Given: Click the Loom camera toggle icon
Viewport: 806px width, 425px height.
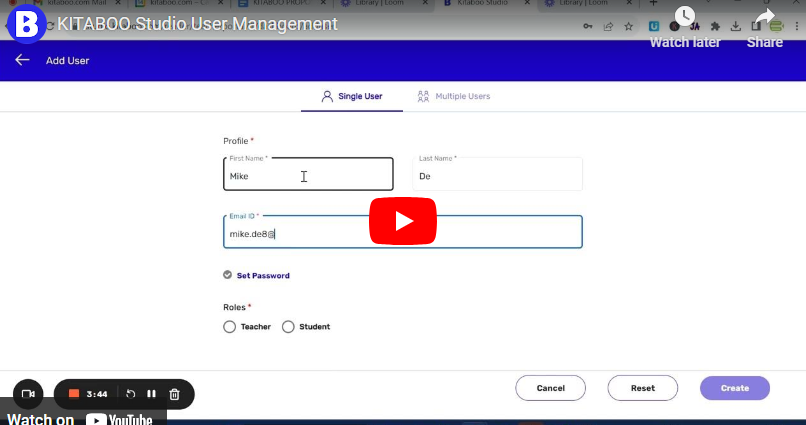Looking at the screenshot, I should [28, 394].
